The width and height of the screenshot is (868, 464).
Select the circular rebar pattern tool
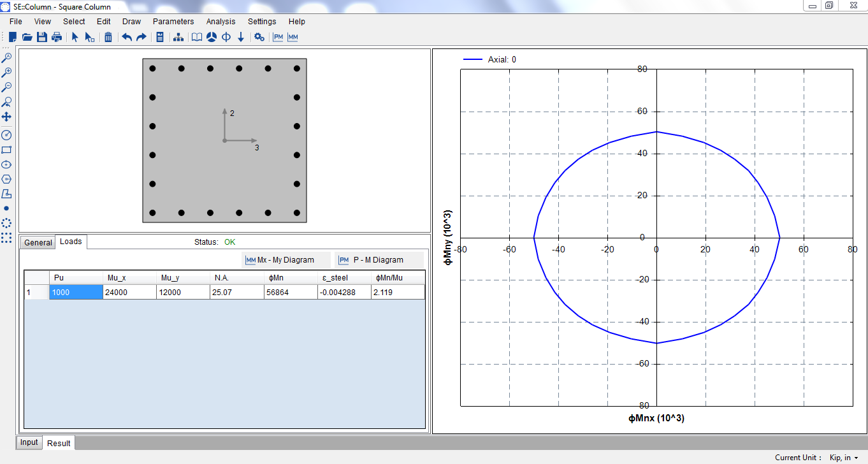tap(6, 223)
